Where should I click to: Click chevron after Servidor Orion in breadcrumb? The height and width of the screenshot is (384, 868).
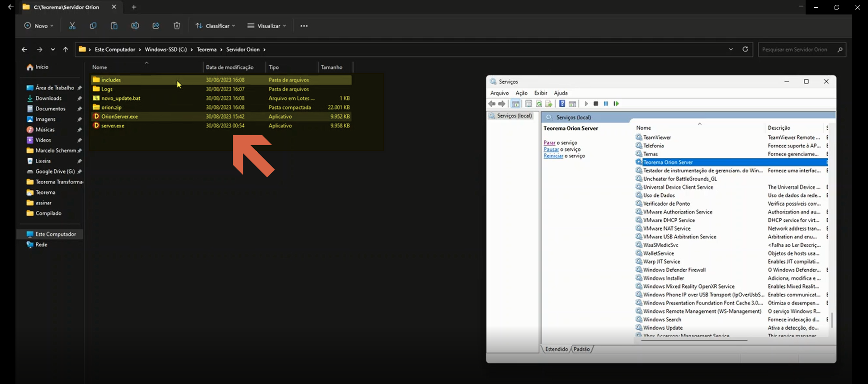[264, 49]
